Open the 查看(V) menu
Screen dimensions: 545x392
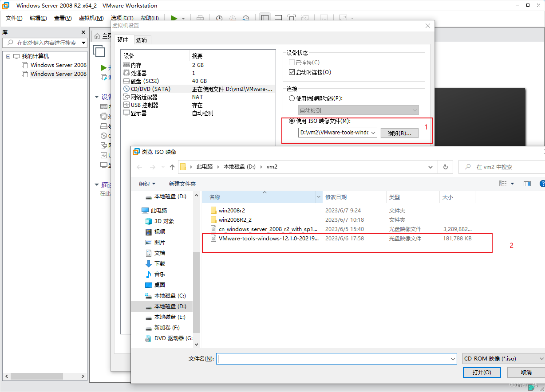pos(63,18)
